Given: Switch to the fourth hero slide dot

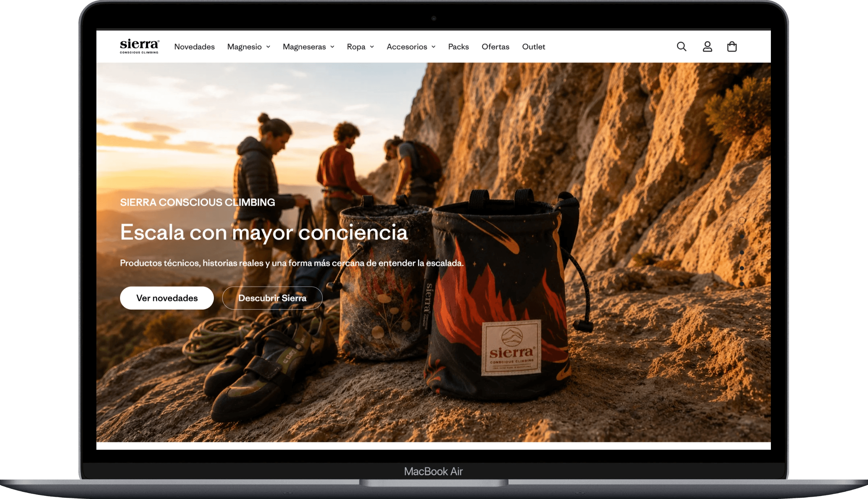Looking at the screenshot, I should 742,268.
